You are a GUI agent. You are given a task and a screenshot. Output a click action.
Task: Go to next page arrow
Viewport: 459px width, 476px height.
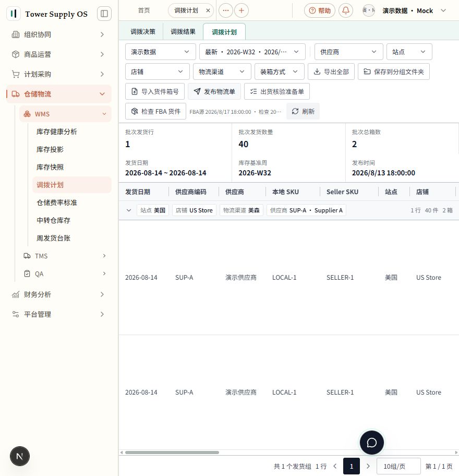coord(368,466)
